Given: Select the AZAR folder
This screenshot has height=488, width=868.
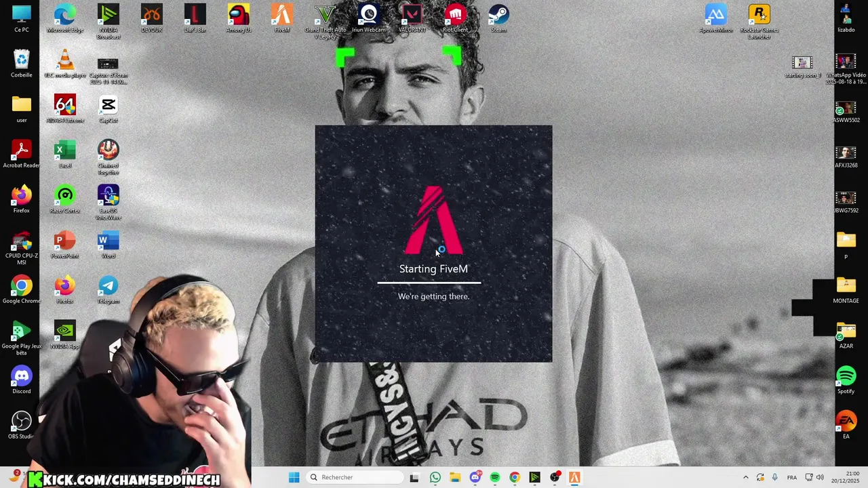Looking at the screenshot, I should coord(846,335).
